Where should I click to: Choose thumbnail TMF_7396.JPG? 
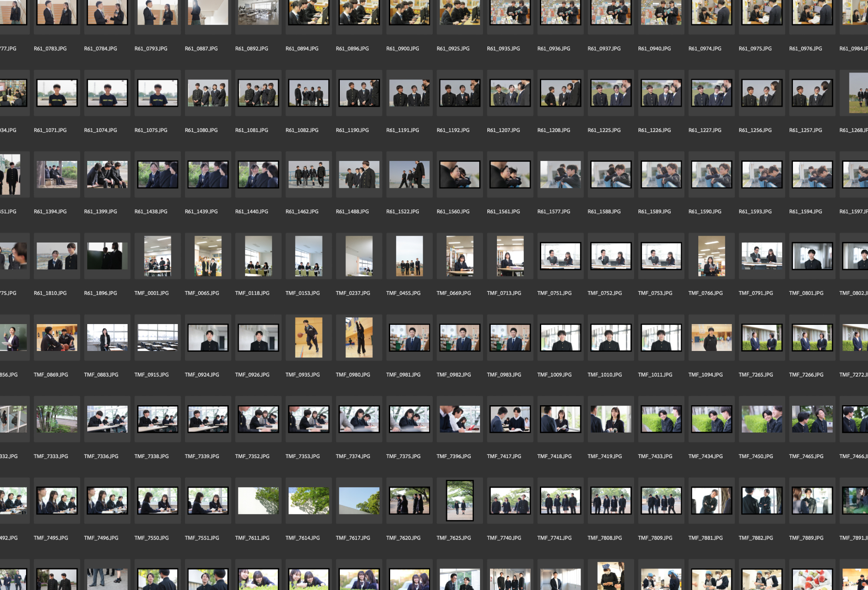(x=460, y=419)
